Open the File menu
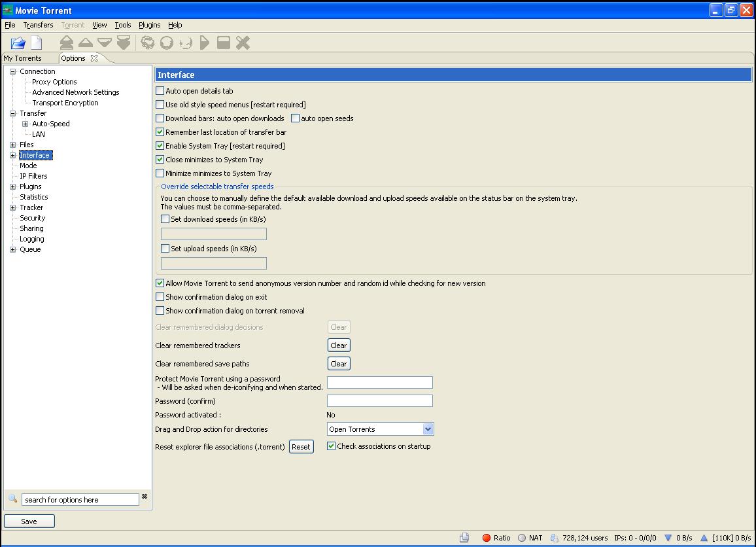 pos(10,25)
